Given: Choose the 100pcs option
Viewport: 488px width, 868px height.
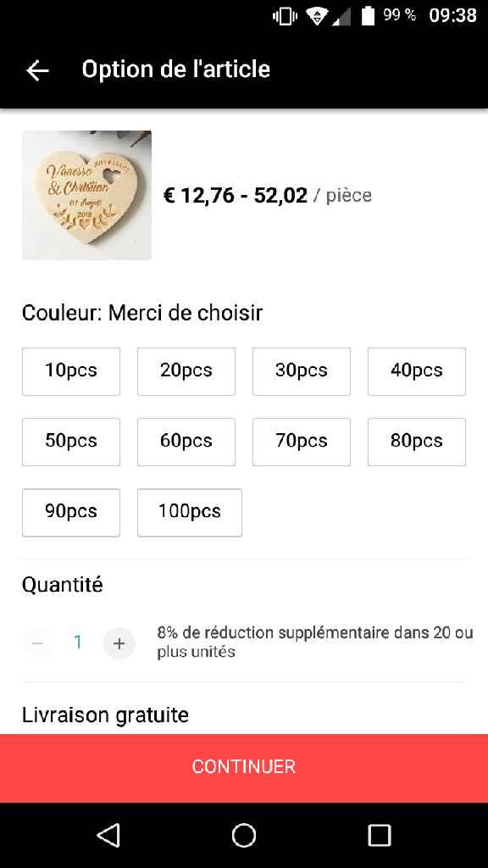Looking at the screenshot, I should [190, 512].
